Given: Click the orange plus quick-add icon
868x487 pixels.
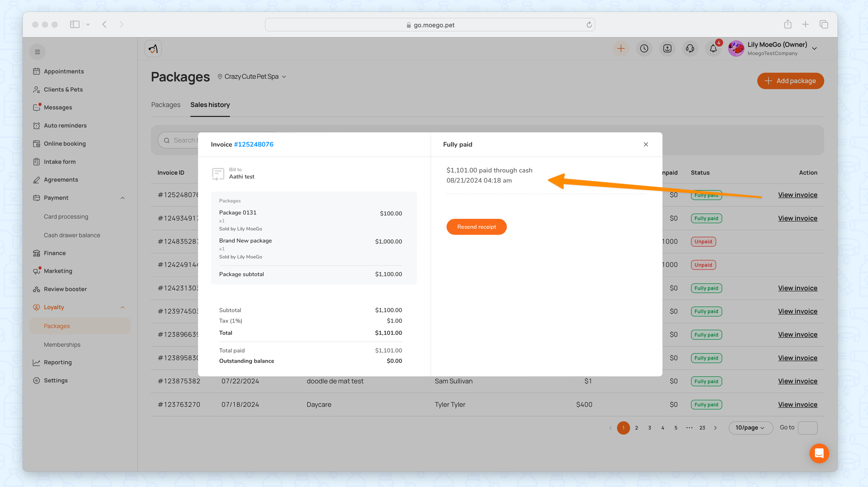Looking at the screenshot, I should point(621,49).
